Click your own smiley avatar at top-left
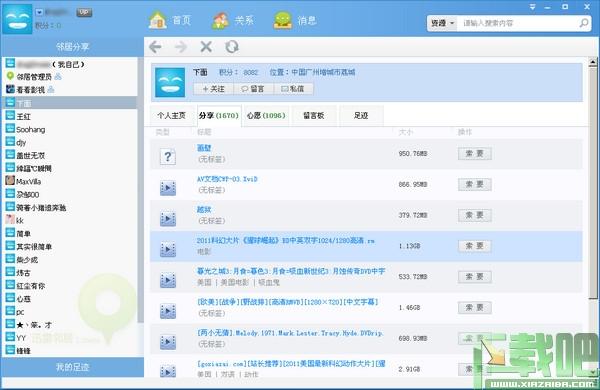Screen dimensions: 600x390 [17, 20]
